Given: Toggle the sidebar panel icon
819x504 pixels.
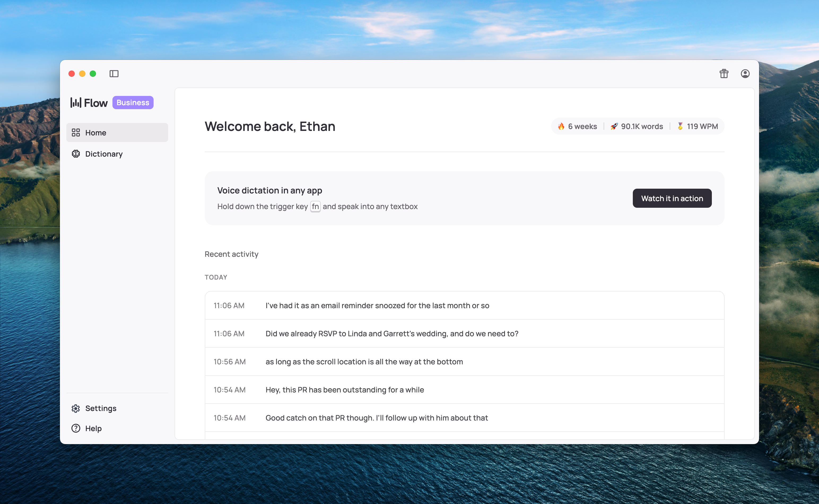Looking at the screenshot, I should (114, 74).
